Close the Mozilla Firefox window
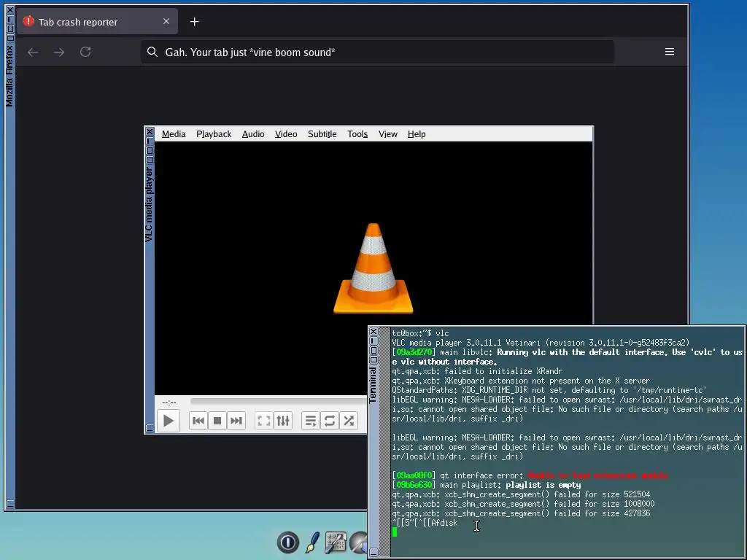The width and height of the screenshot is (747, 560). coord(10,9)
